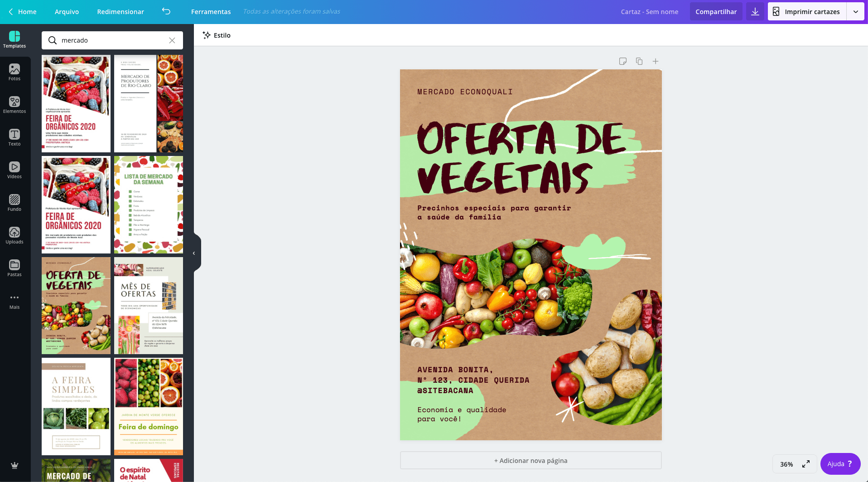Open the Ajuda help button
The image size is (868, 482).
(x=840, y=464)
